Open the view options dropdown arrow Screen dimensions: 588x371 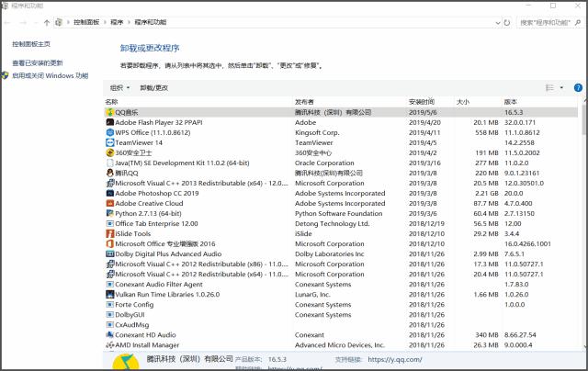[x=561, y=87]
